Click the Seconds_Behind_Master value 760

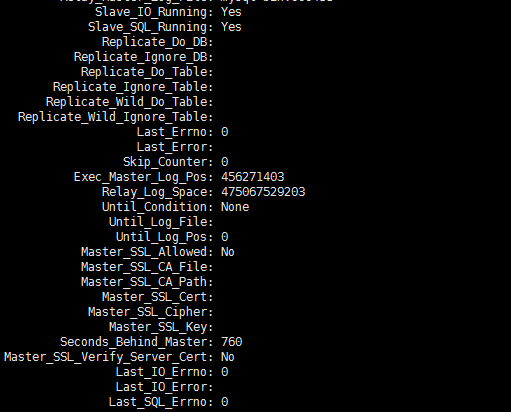pyautogui.click(x=232, y=342)
